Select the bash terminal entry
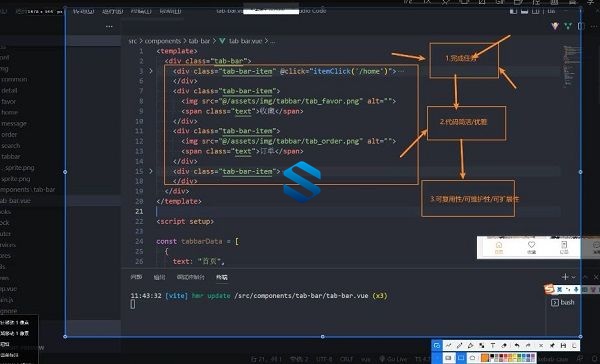The image size is (600, 364). (x=562, y=302)
